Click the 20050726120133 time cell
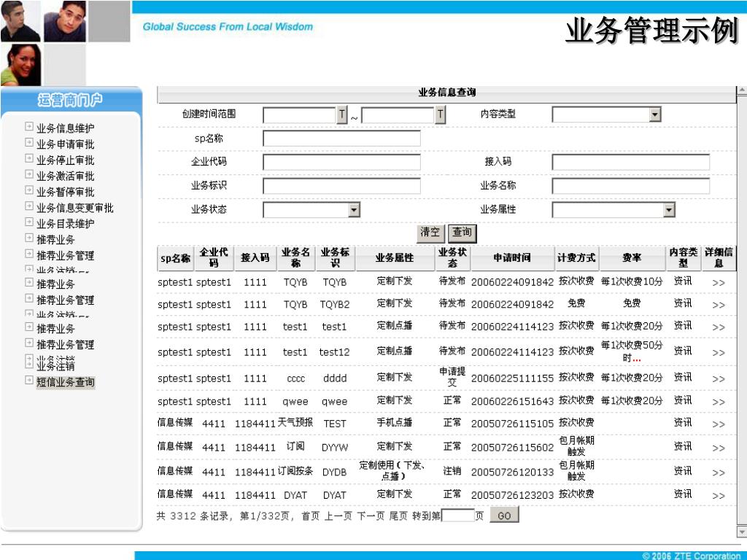 (x=512, y=472)
